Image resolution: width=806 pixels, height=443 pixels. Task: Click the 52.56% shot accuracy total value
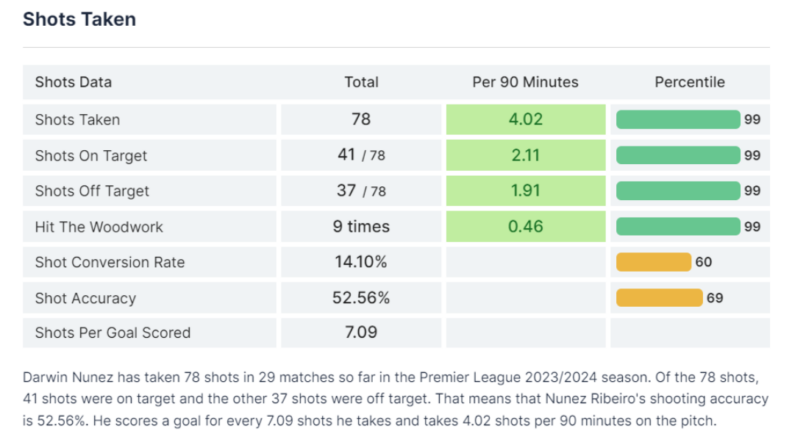pyautogui.click(x=361, y=297)
